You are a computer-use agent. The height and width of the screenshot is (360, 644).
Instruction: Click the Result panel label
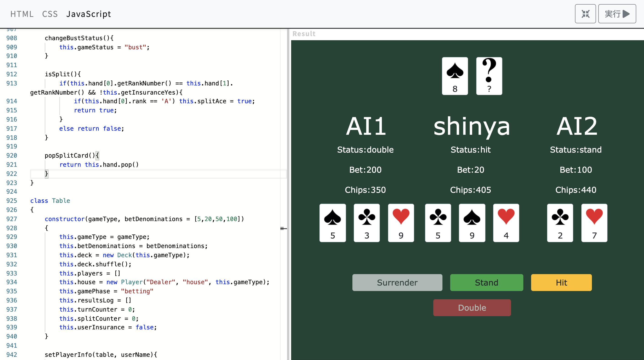coord(304,34)
